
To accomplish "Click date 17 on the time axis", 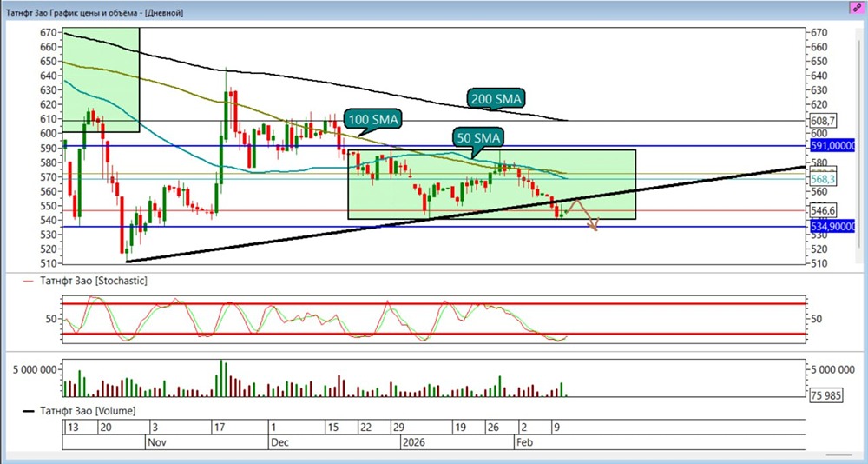I will [x=220, y=428].
